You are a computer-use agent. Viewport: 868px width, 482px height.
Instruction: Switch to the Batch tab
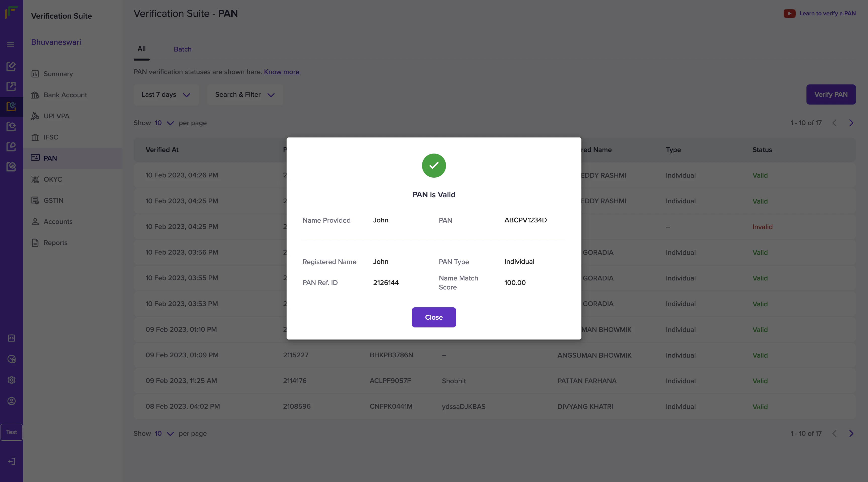pyautogui.click(x=183, y=49)
